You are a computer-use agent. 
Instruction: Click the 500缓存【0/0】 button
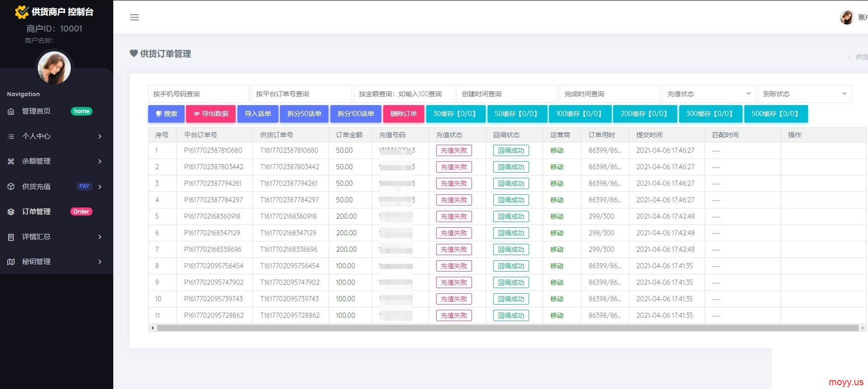pos(776,114)
